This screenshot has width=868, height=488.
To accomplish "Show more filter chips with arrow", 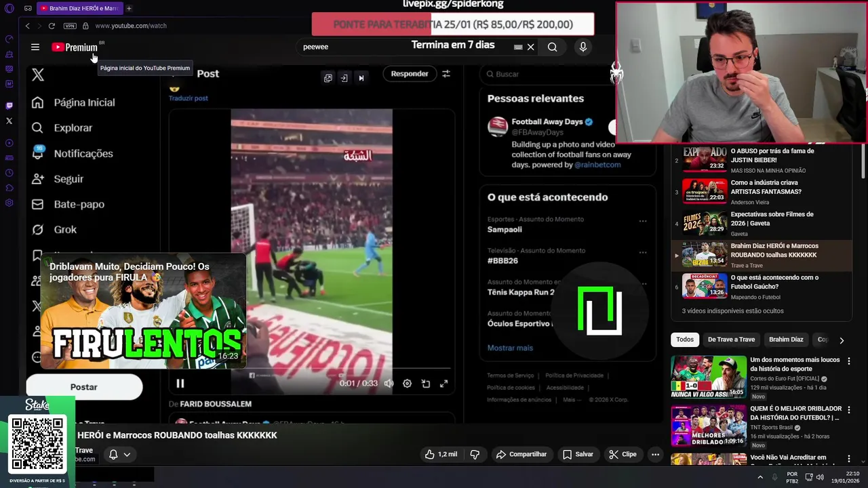I will (842, 340).
